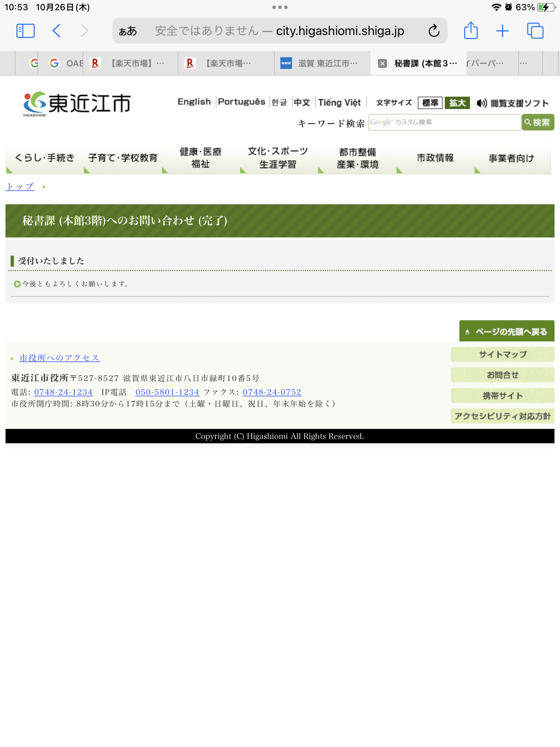Open the share sheet

471,31
